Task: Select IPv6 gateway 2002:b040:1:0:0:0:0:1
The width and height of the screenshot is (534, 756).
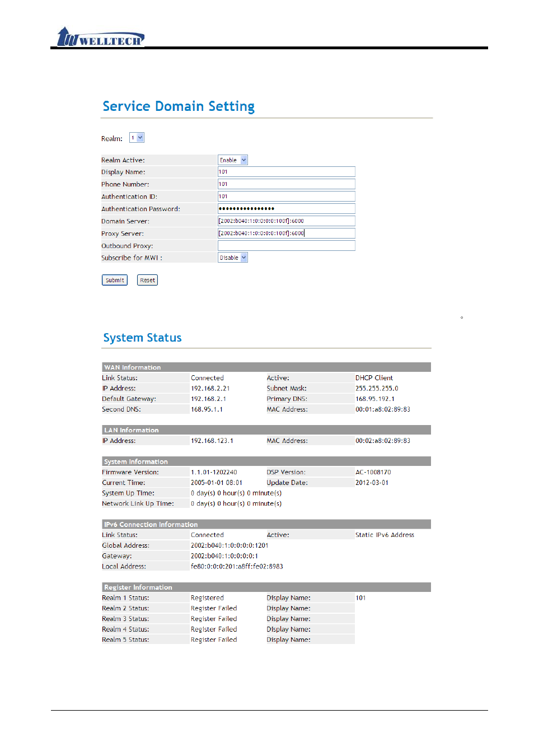Action: pyautogui.click(x=224, y=556)
